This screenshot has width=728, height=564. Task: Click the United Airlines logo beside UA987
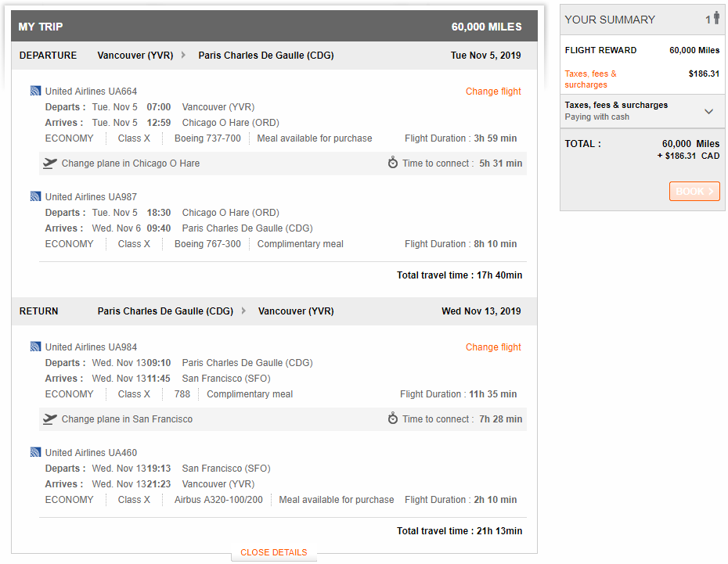coord(35,196)
